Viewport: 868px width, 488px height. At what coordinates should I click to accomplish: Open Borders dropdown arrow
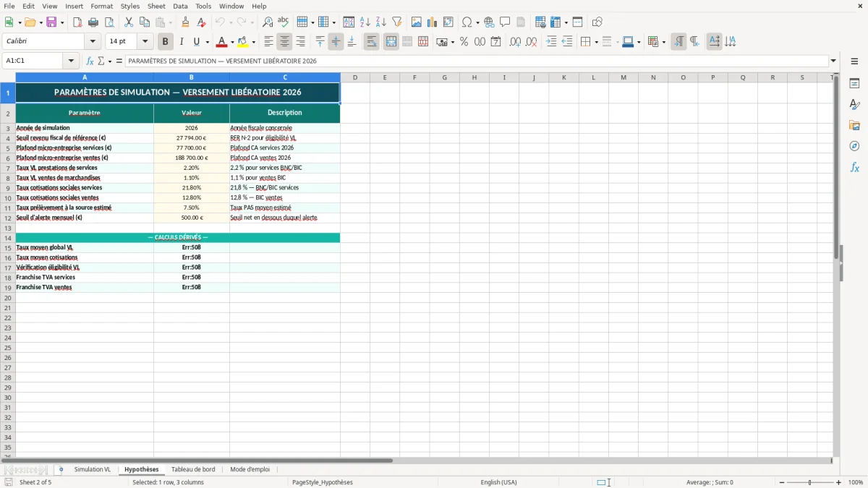pos(596,42)
